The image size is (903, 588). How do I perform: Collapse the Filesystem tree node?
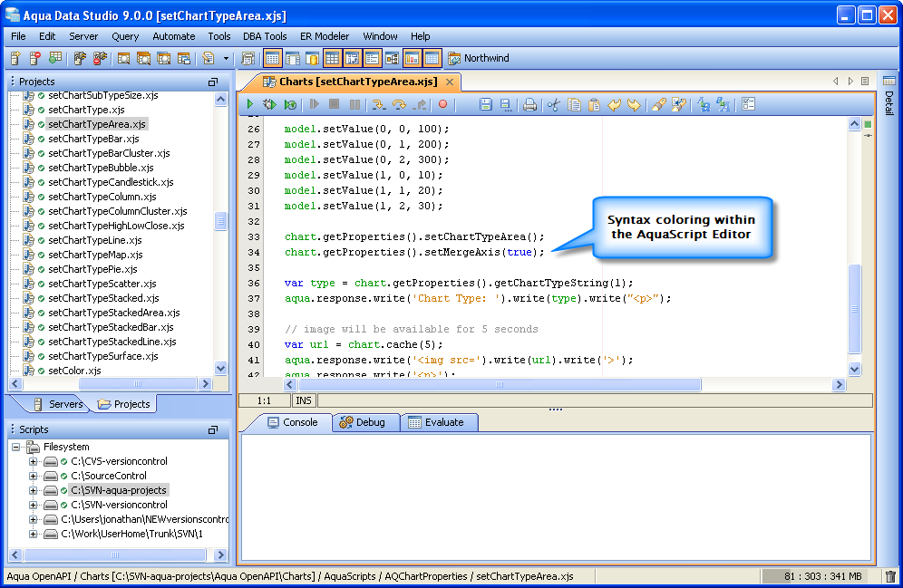coord(15,447)
